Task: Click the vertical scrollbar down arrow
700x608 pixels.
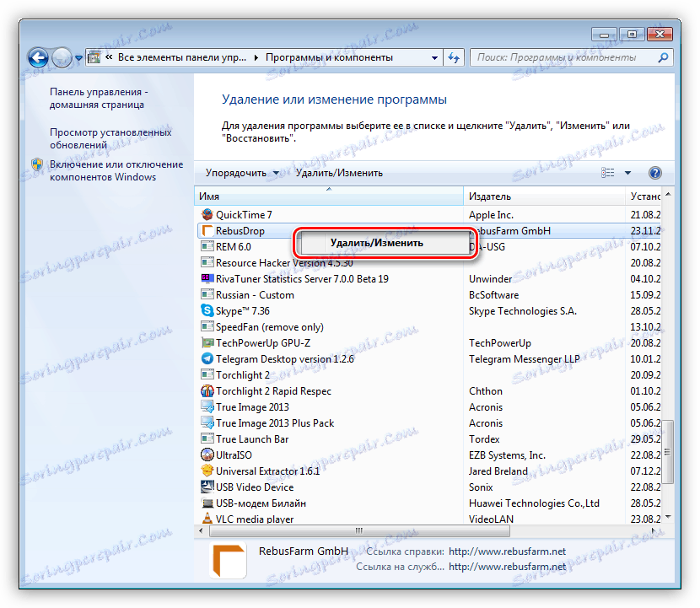Action: [x=668, y=517]
